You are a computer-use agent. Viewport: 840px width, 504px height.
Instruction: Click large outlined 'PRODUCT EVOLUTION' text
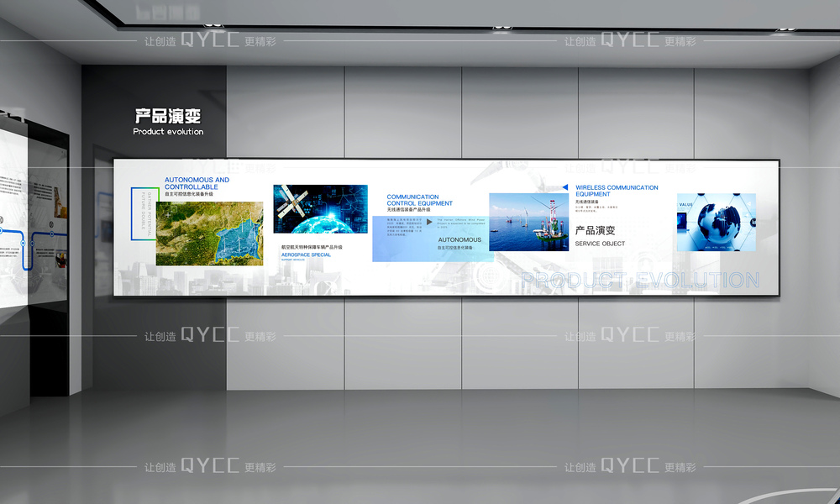point(640,280)
